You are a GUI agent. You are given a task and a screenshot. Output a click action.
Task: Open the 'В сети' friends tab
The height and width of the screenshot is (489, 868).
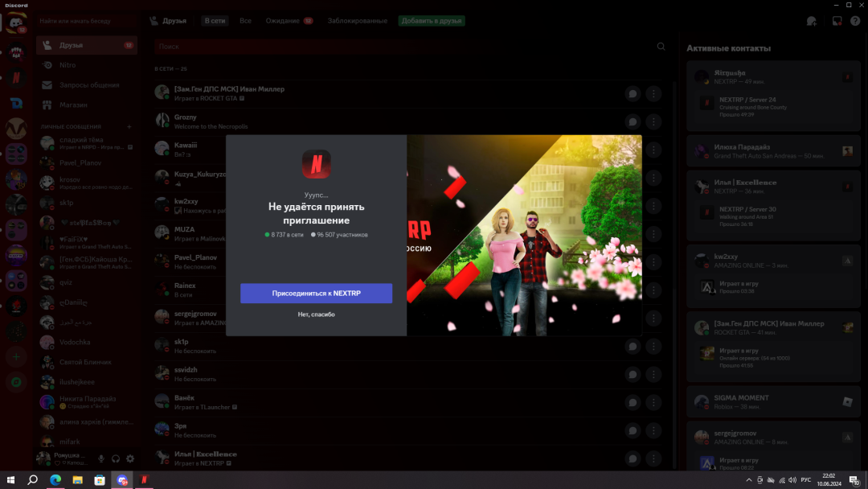(x=215, y=20)
